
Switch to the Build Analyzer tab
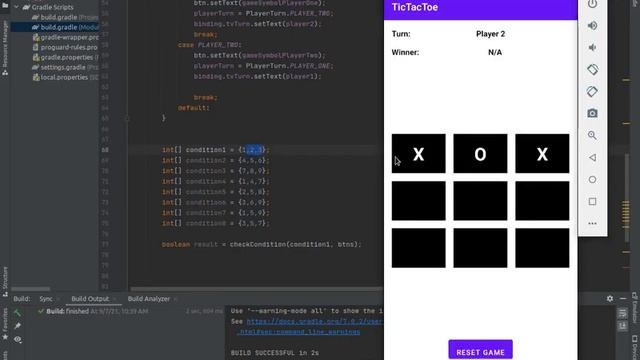[x=149, y=299]
